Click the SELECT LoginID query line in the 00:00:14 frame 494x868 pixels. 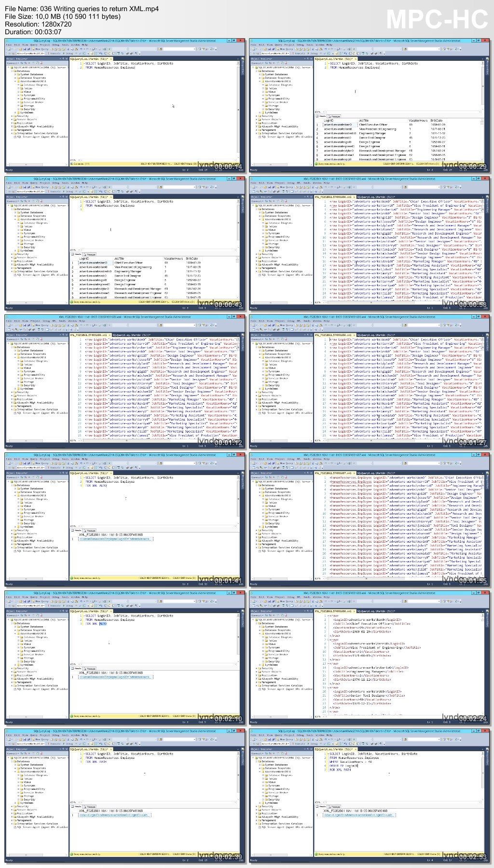(x=129, y=64)
